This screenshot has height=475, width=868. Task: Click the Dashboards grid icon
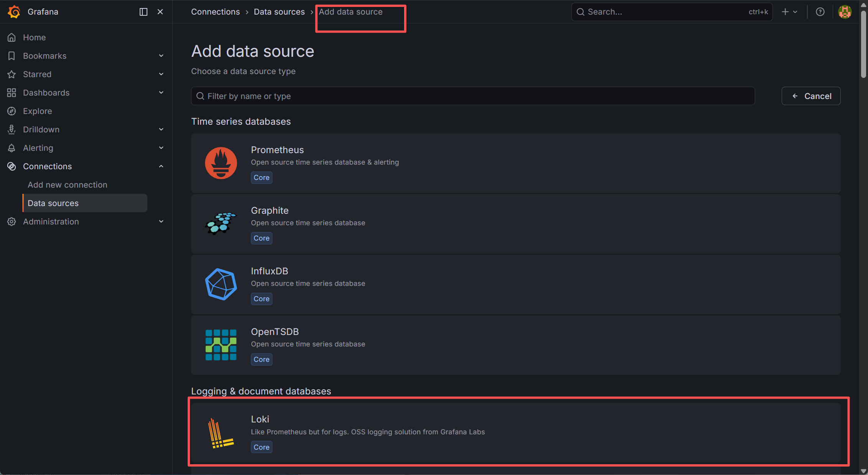tap(12, 92)
